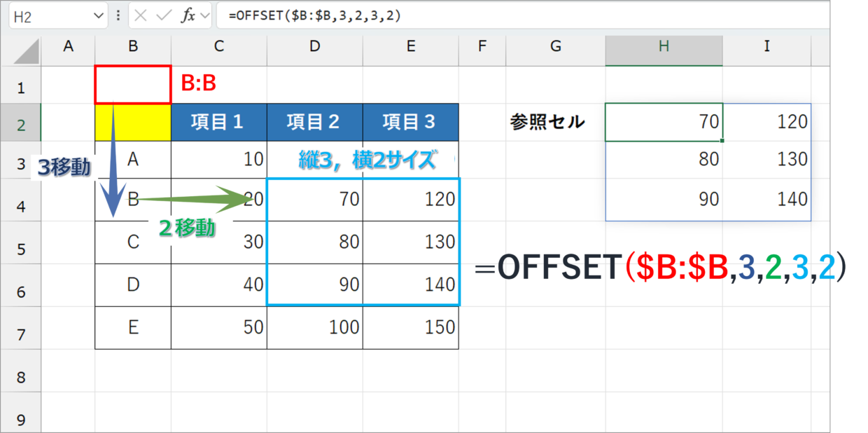Screen dimensions: 868x433
Task: Open the Insert Function fx dialog
Action: [188, 15]
